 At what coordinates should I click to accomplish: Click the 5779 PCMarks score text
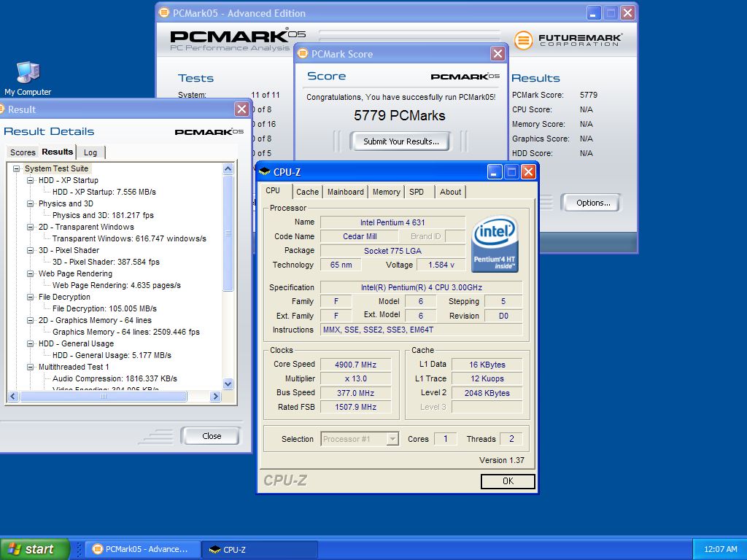399,116
